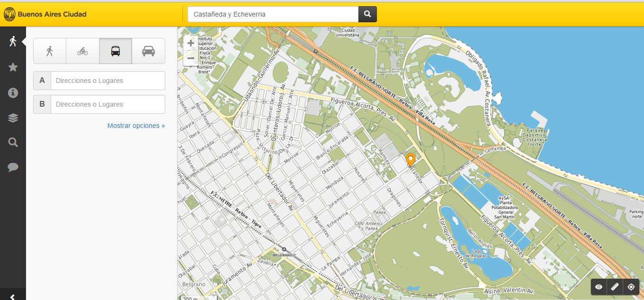Center map on my location
Screen dimensions: 644x300
[x=631, y=287]
